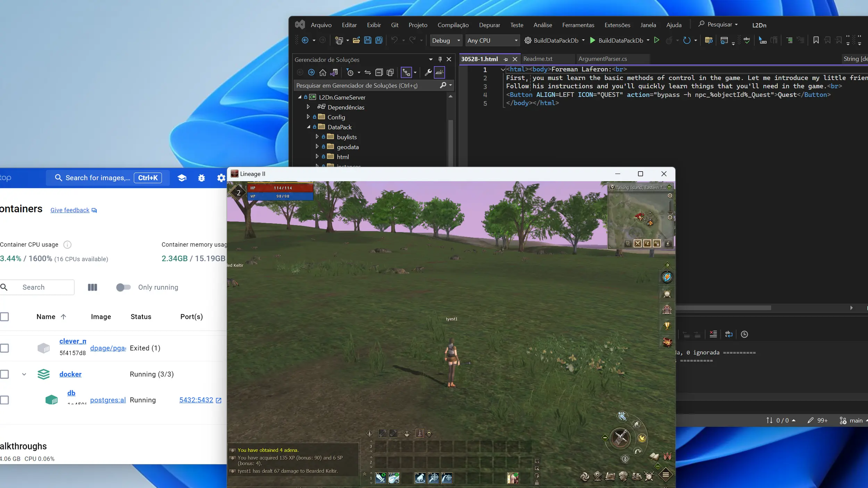868x488 pixels.
Task: Click Save All icon in Visual Studio toolbar
Action: pos(379,40)
